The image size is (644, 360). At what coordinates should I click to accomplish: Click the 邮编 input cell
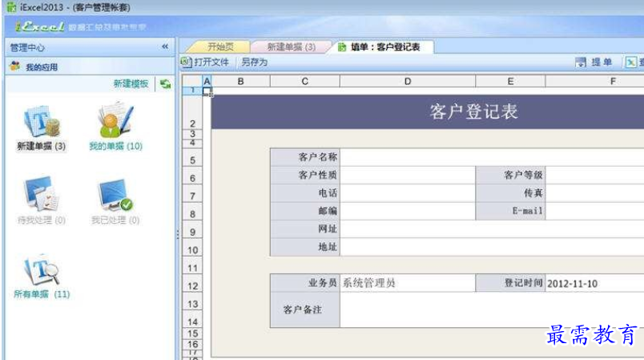click(x=408, y=211)
